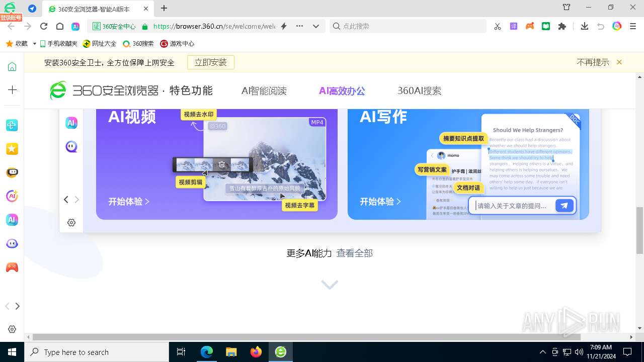The height and width of the screenshot is (362, 644).
Task: Expand the favorites dropdown arrow
Action: coord(34,44)
